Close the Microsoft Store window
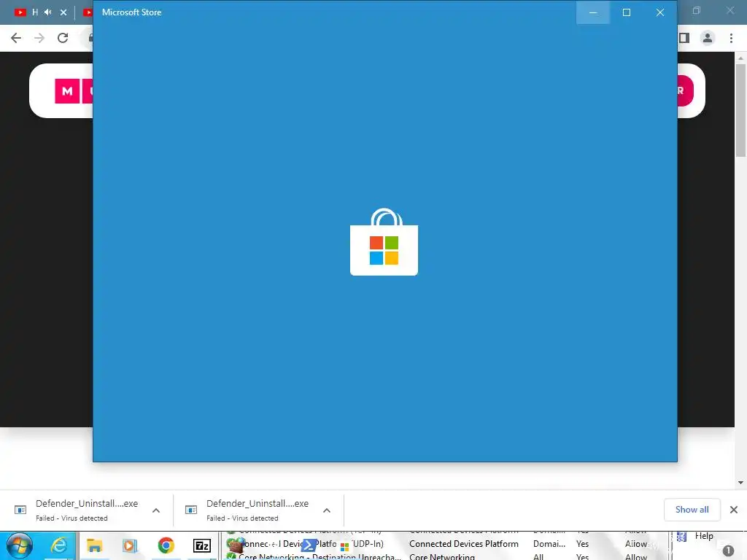Image resolution: width=747 pixels, height=560 pixels. tap(659, 12)
